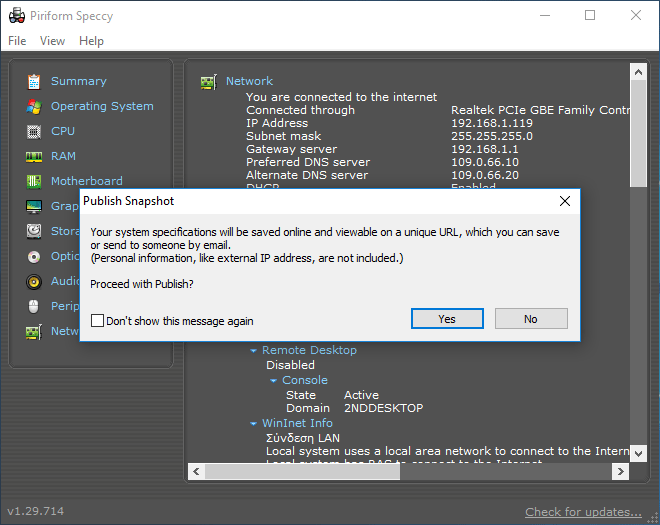
Task: Enable Don't show this message again
Action: (x=97, y=320)
